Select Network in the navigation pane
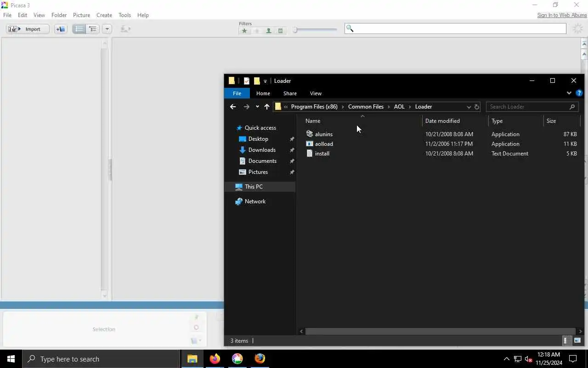Screen dimensions: 588x368 point(255,201)
